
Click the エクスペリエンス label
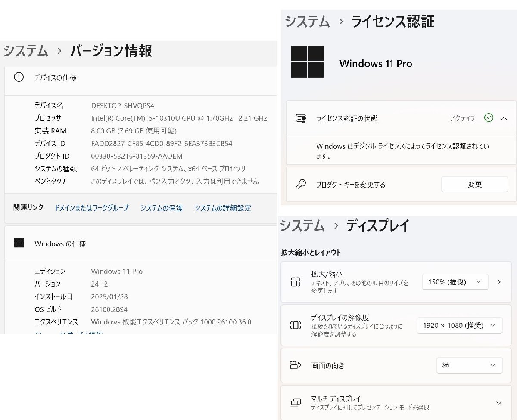tap(56, 322)
